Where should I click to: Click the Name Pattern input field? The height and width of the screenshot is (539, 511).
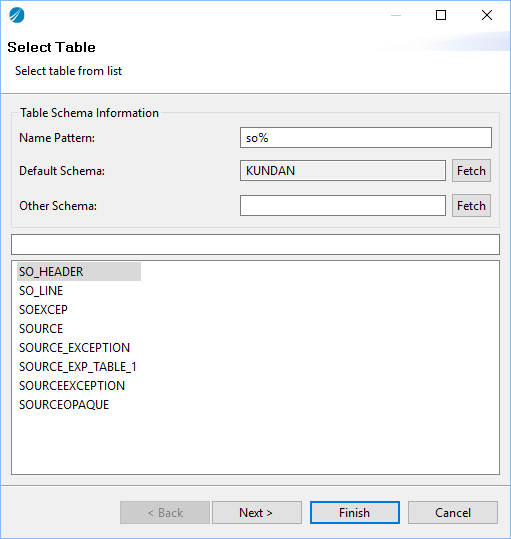(x=366, y=138)
